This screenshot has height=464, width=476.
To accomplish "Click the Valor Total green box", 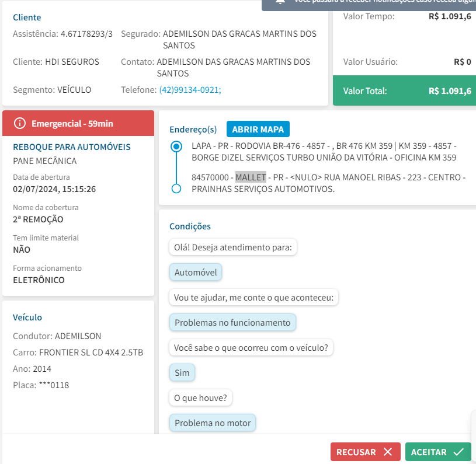I will click(x=404, y=90).
